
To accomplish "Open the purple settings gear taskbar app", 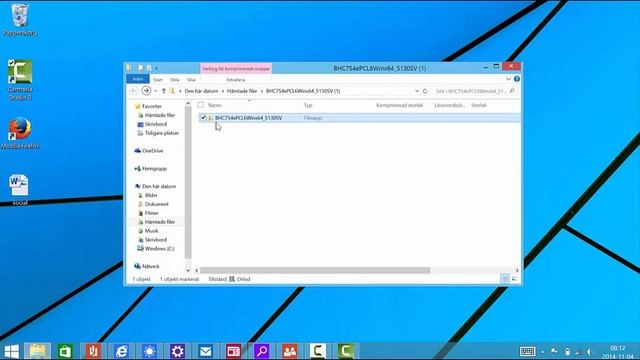I will click(177, 351).
